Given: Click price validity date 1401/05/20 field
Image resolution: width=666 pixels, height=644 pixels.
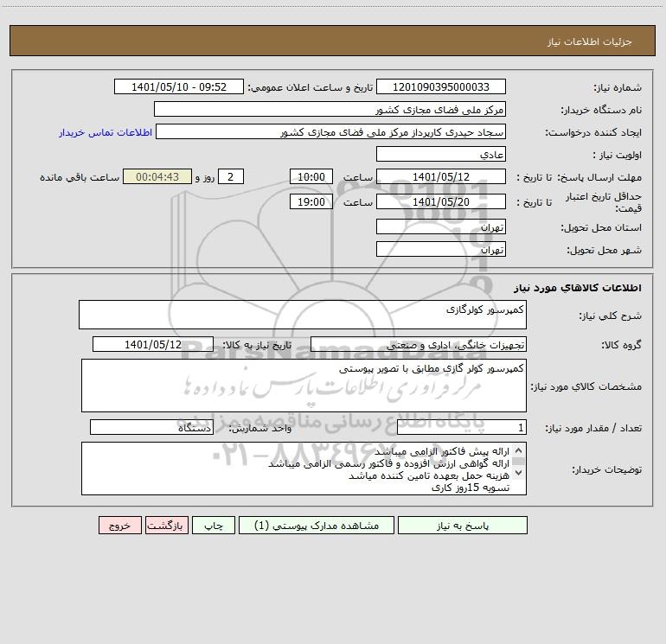Looking at the screenshot, I should 441,201.
